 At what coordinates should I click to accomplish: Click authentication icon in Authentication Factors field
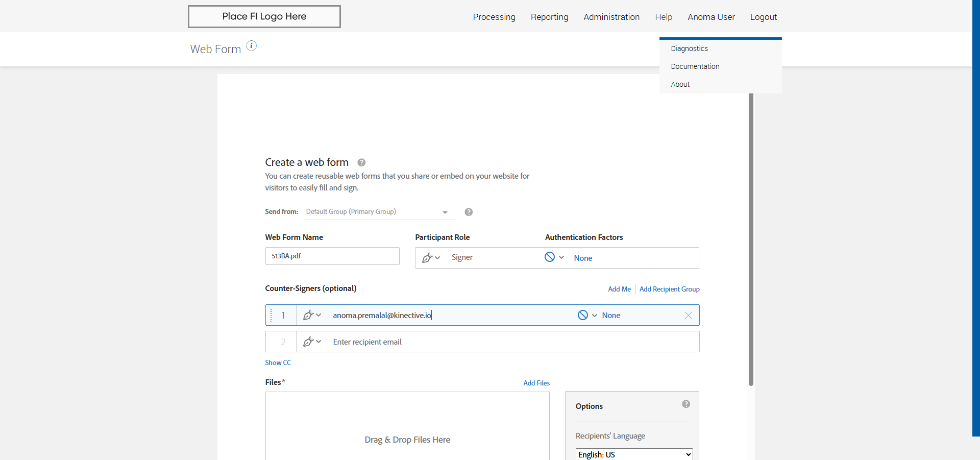pyautogui.click(x=550, y=257)
